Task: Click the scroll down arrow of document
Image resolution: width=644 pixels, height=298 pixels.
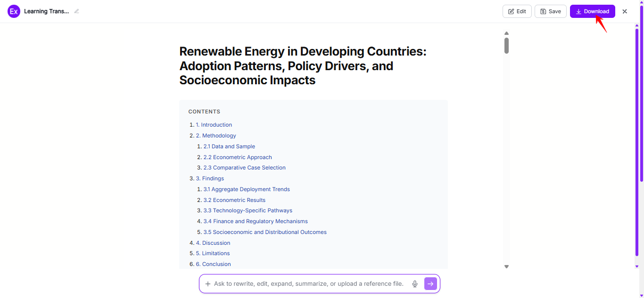Action: coord(506,266)
